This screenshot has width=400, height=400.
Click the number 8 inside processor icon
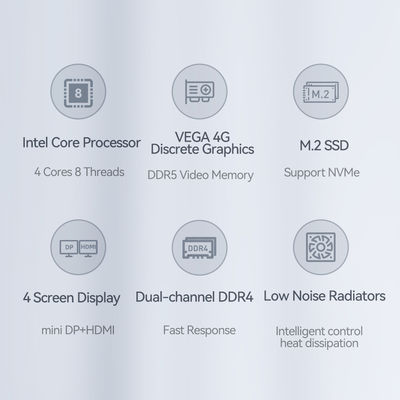(78, 93)
